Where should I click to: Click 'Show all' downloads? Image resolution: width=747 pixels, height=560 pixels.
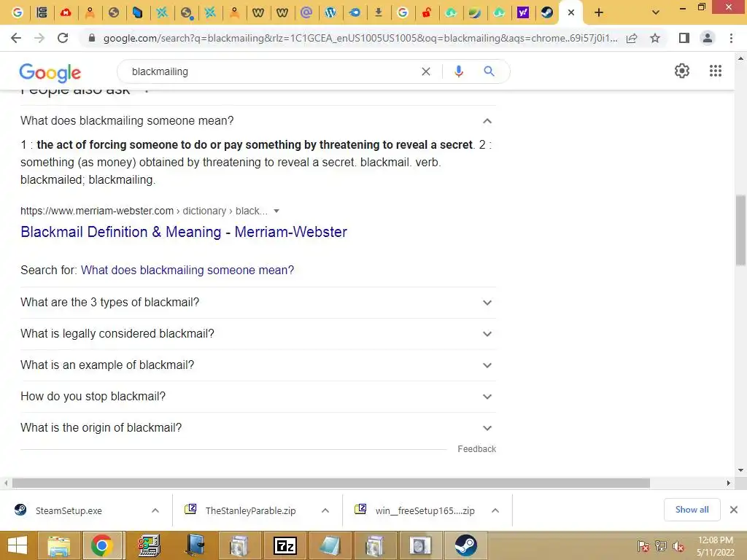tap(692, 510)
